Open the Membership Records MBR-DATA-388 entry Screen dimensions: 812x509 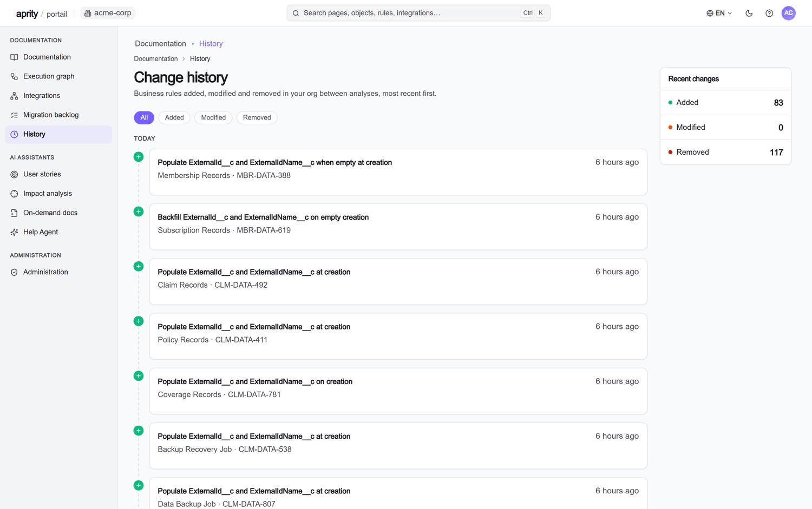coord(398,172)
